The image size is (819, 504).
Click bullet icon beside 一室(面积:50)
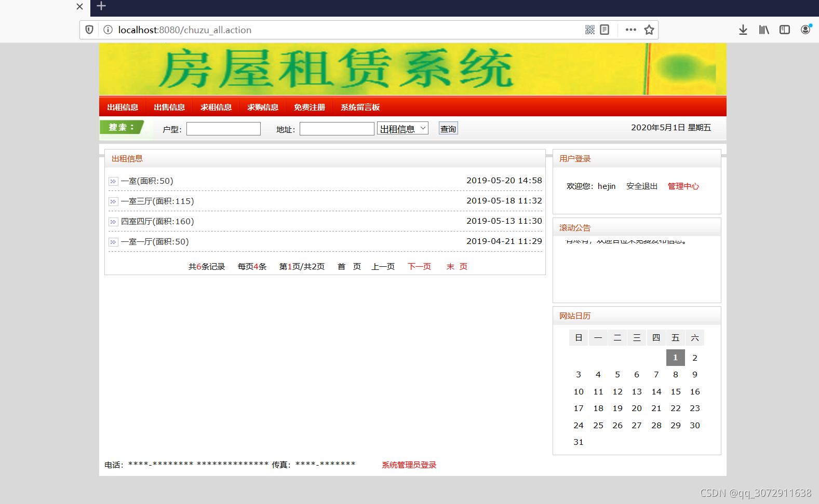click(x=113, y=181)
